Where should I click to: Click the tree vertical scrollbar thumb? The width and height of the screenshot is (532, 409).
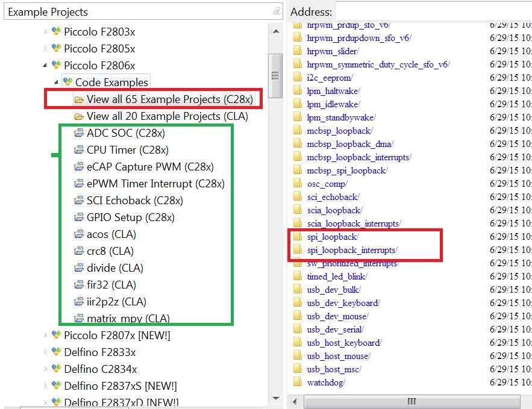coord(275,76)
